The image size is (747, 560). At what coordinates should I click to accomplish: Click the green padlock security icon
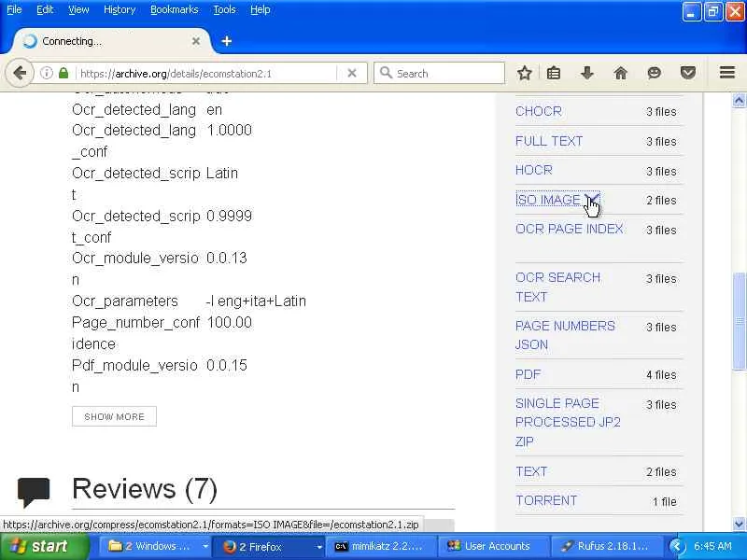(63, 74)
